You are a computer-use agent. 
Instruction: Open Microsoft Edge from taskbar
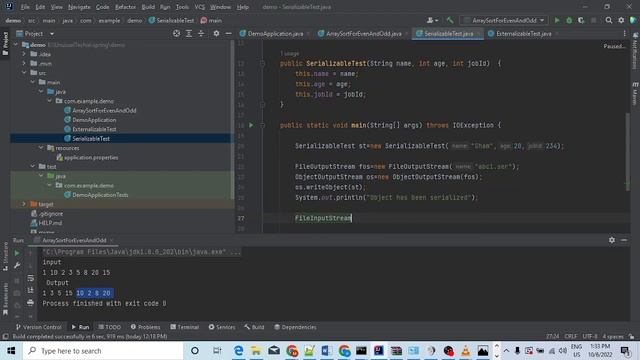tap(238, 351)
